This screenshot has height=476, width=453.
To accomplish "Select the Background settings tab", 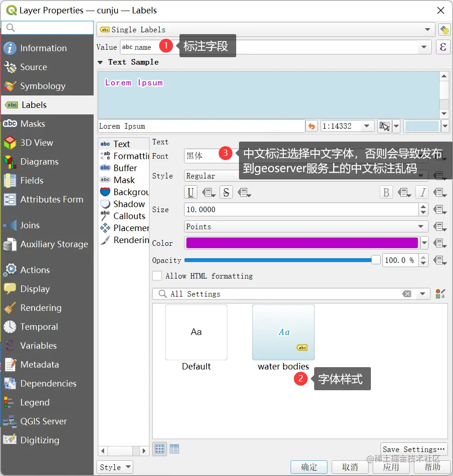I will (124, 192).
